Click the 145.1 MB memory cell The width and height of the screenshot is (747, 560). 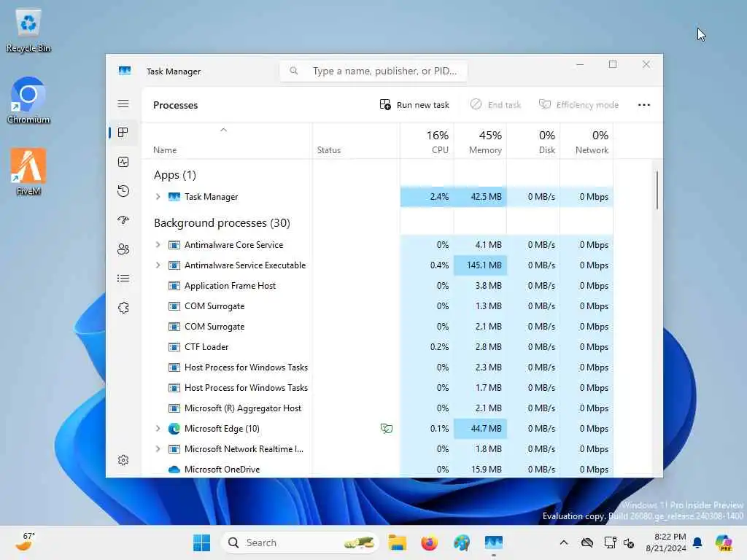480,265
